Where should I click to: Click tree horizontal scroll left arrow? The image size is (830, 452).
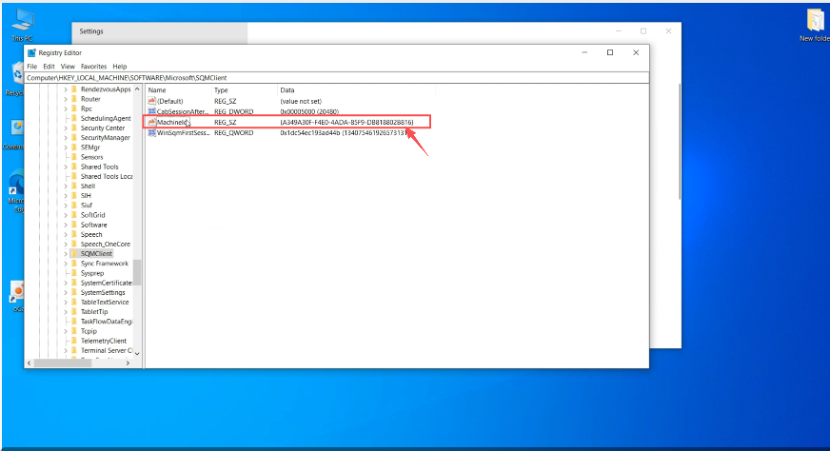29,363
